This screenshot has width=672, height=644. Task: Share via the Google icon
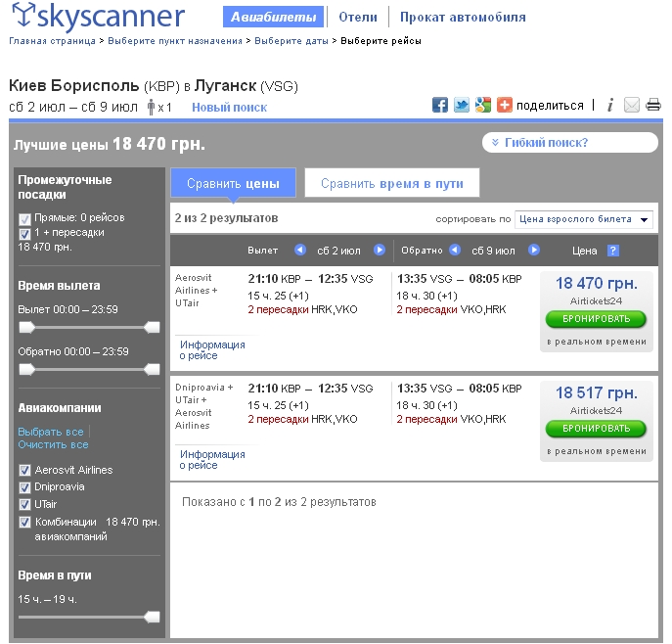coord(483,105)
